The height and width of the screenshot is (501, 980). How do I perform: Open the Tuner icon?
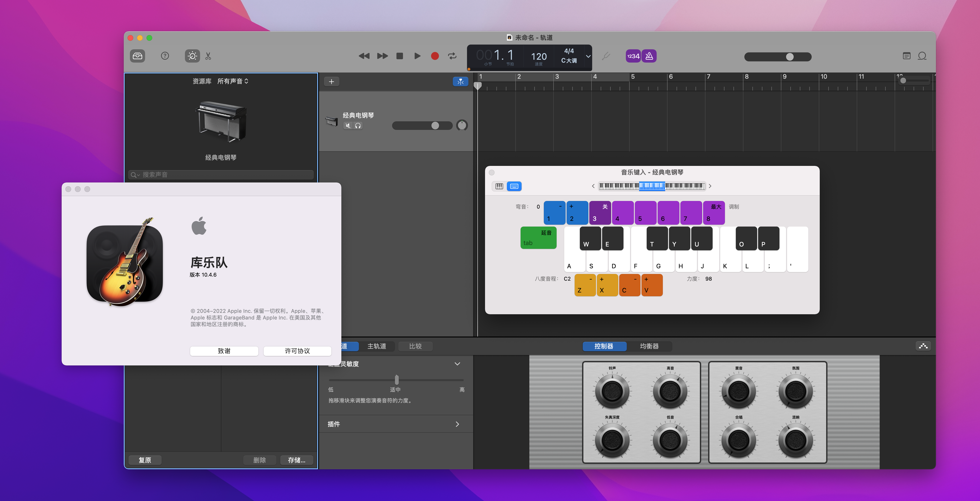[606, 56]
